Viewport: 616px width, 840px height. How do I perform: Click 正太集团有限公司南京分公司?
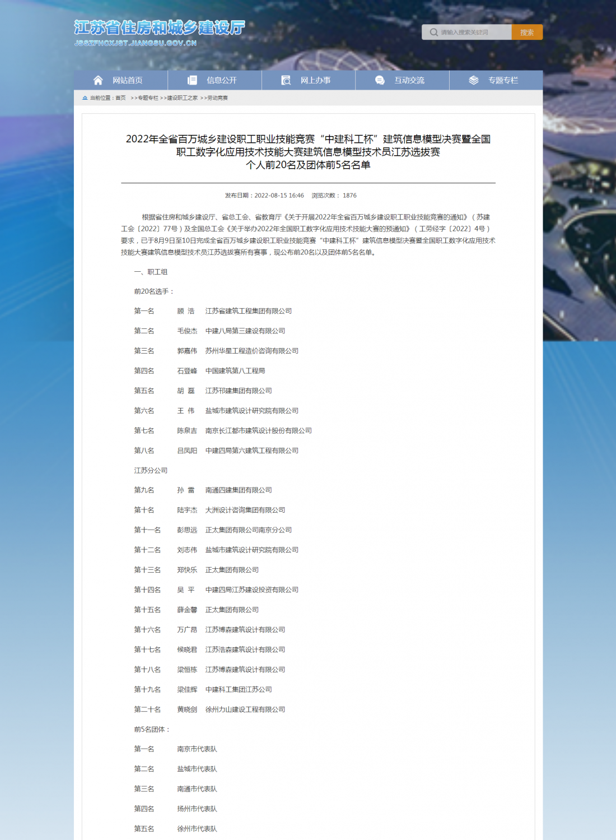pos(249,530)
